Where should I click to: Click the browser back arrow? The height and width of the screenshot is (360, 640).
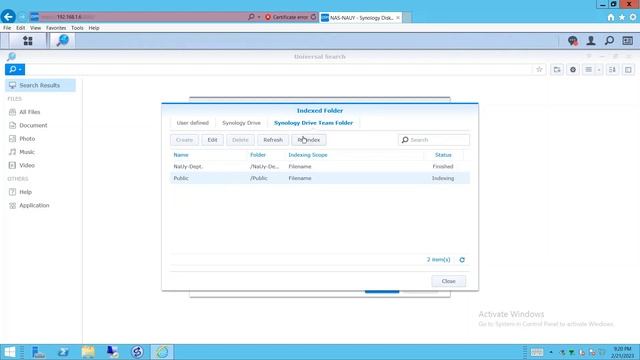(x=8, y=16)
